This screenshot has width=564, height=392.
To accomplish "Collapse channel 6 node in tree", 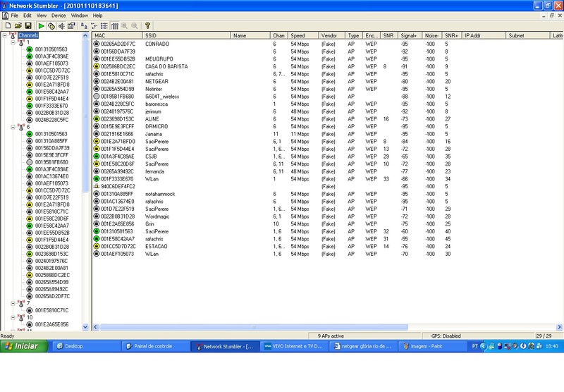I will pyautogui.click(x=13, y=127).
